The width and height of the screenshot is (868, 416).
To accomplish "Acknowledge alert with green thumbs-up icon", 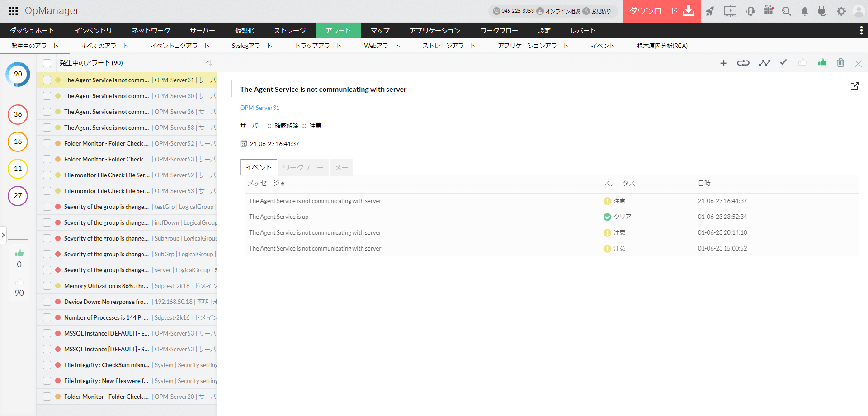I will pyautogui.click(x=822, y=62).
